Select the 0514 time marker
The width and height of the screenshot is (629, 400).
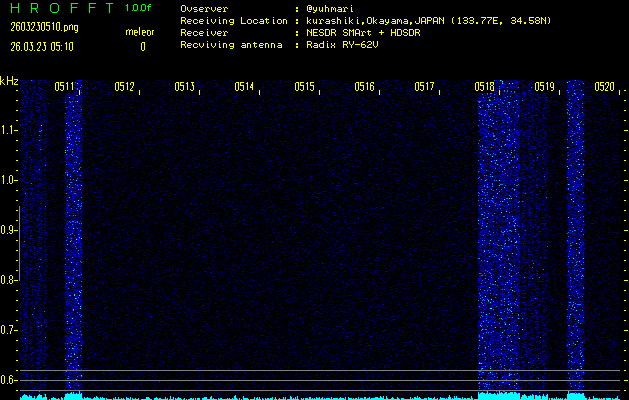[x=244, y=87]
